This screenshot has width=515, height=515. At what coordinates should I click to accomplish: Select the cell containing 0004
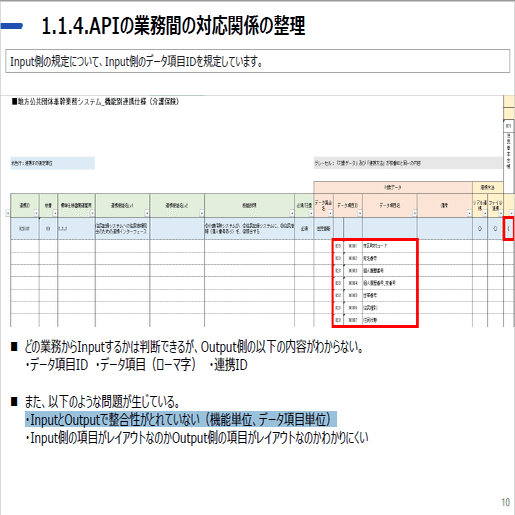click(x=353, y=283)
